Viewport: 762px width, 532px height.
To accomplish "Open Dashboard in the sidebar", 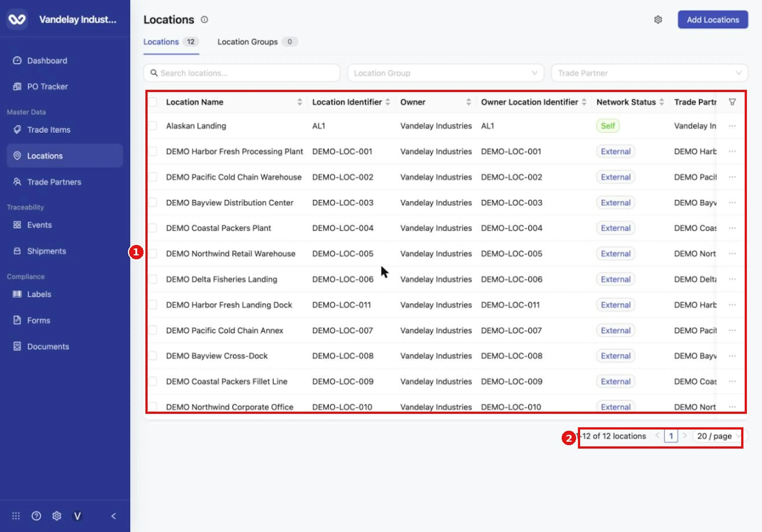I will 65,61.
